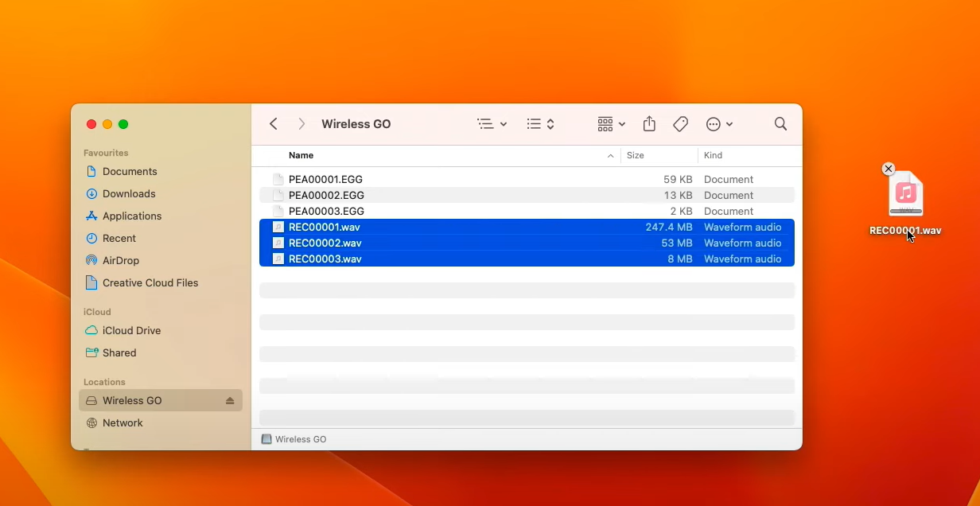Open iCloud Drive in the sidebar
Screen dimensions: 980x506
click(161, 330)
